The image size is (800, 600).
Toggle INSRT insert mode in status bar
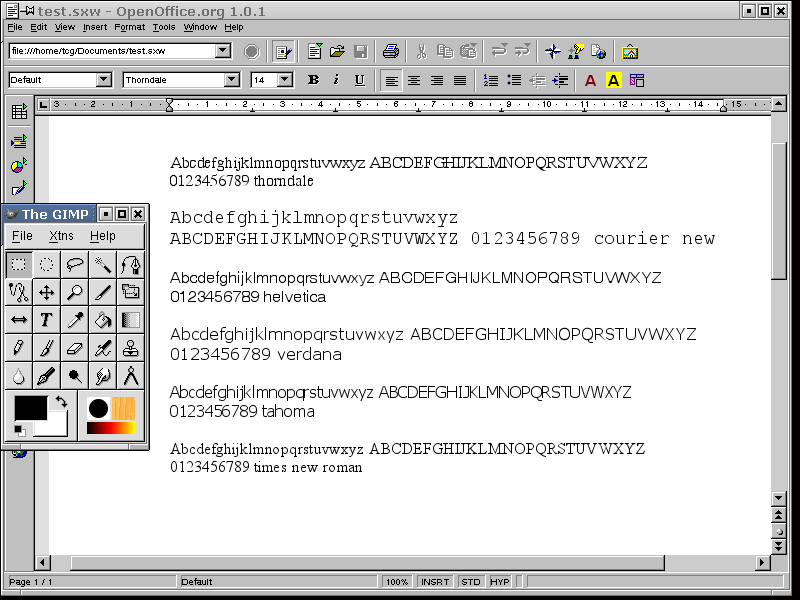(435, 582)
